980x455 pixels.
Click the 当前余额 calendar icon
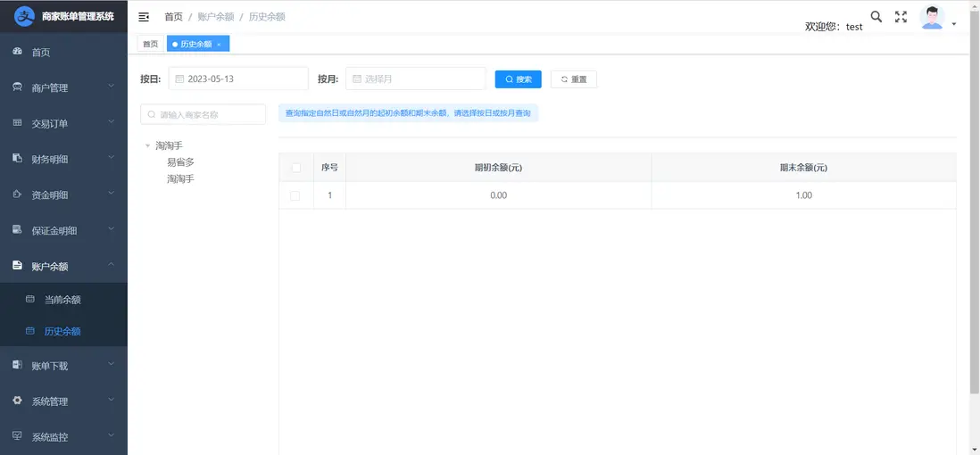[30, 300]
